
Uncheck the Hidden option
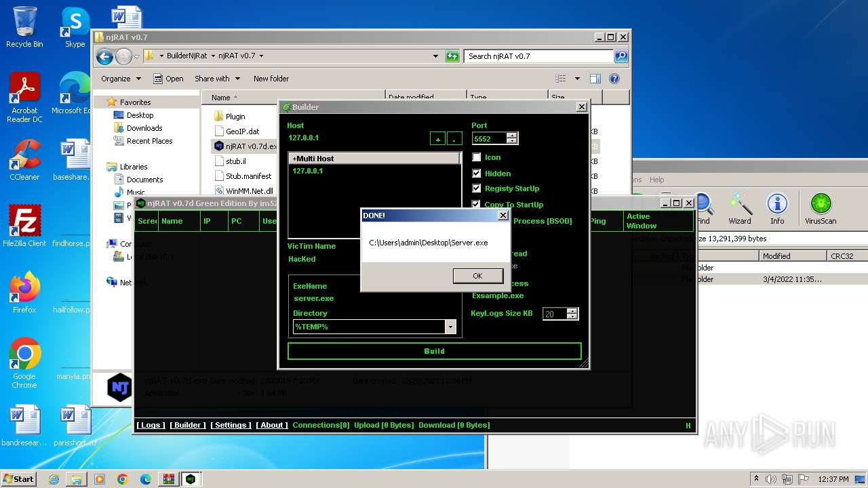click(477, 174)
